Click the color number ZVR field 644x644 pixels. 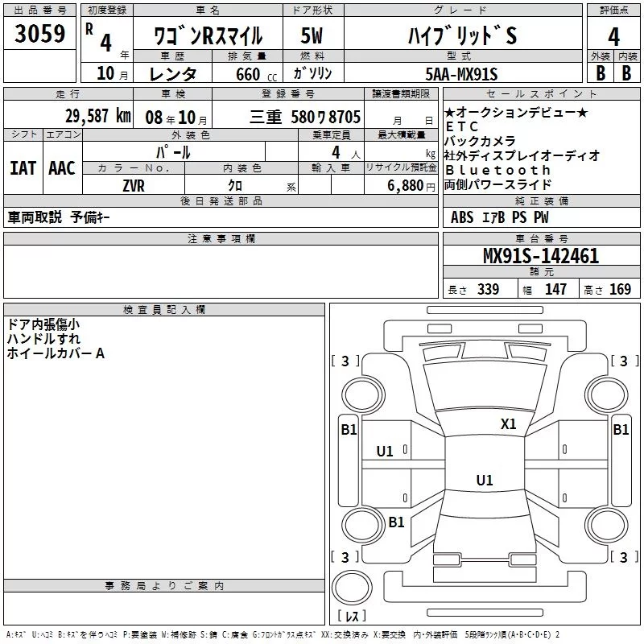click(134, 185)
